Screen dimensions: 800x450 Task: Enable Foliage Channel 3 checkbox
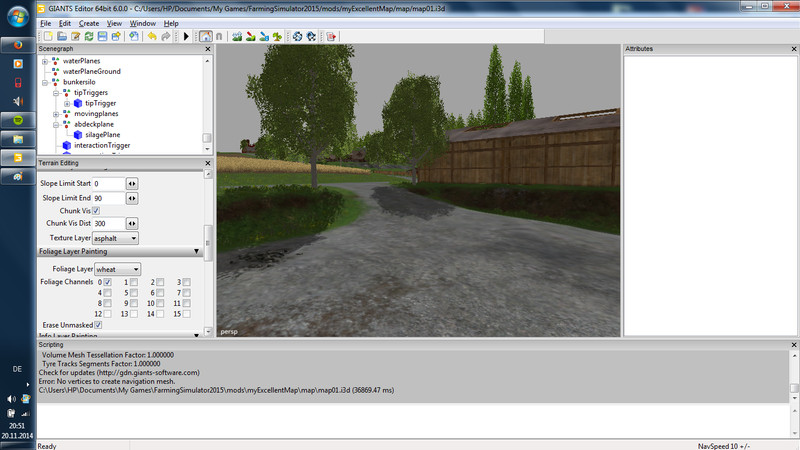pyautogui.click(x=187, y=282)
